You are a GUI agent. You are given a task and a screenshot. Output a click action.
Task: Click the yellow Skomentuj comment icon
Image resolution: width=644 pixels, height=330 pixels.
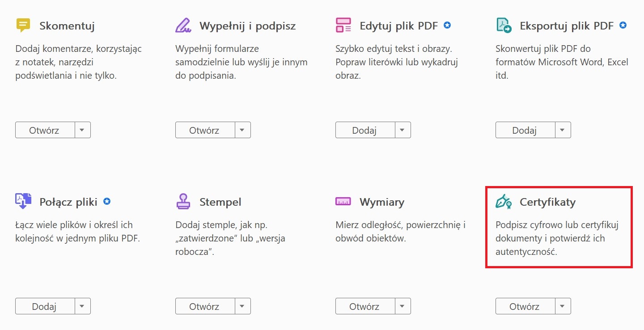(23, 25)
